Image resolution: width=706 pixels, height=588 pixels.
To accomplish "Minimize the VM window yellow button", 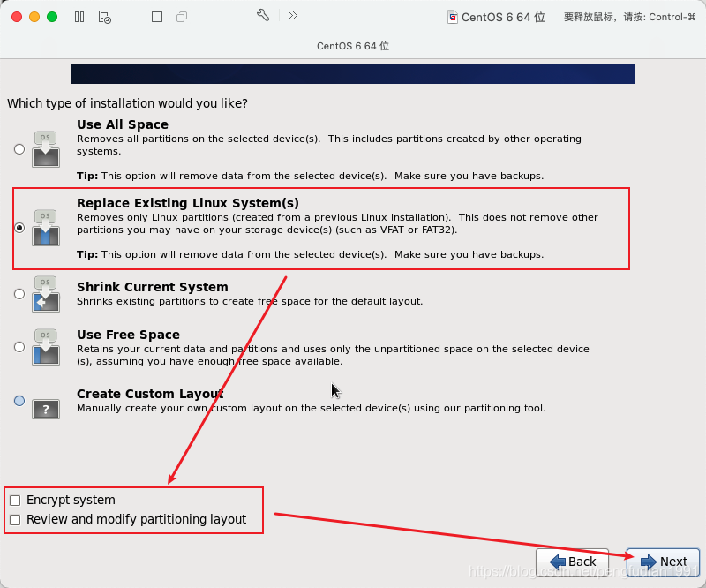I will [x=34, y=17].
